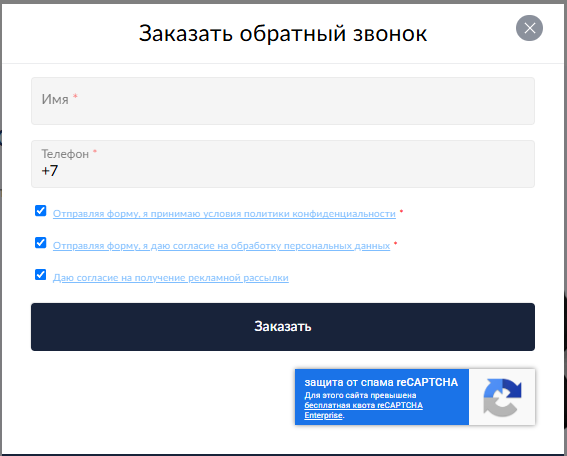Click the reCAPTCHA logo icon
Screen dimensions: 567x456
pyautogui.click(x=502, y=397)
